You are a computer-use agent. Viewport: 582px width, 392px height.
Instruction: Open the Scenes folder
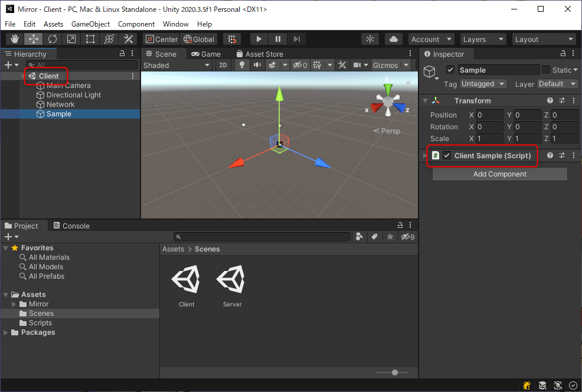41,313
